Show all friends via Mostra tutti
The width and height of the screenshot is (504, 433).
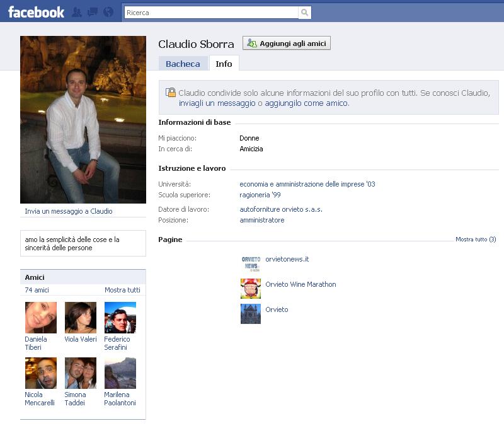122,290
